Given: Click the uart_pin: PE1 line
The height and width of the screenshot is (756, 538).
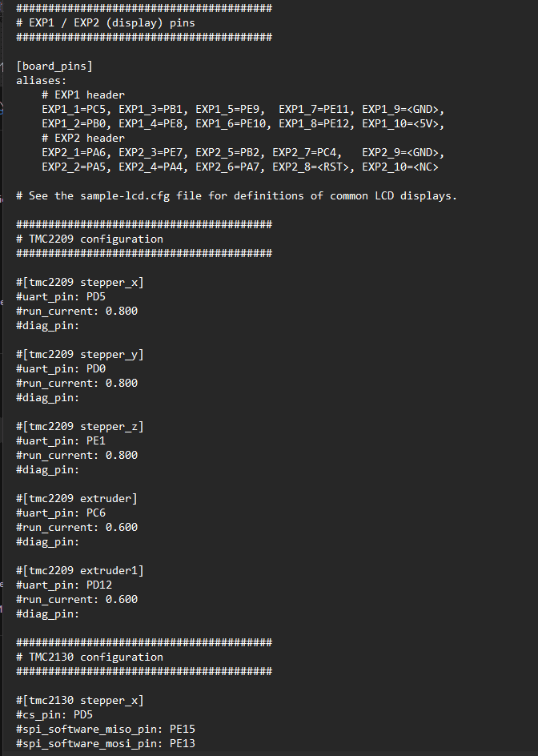Looking at the screenshot, I should pyautogui.click(x=61, y=440).
